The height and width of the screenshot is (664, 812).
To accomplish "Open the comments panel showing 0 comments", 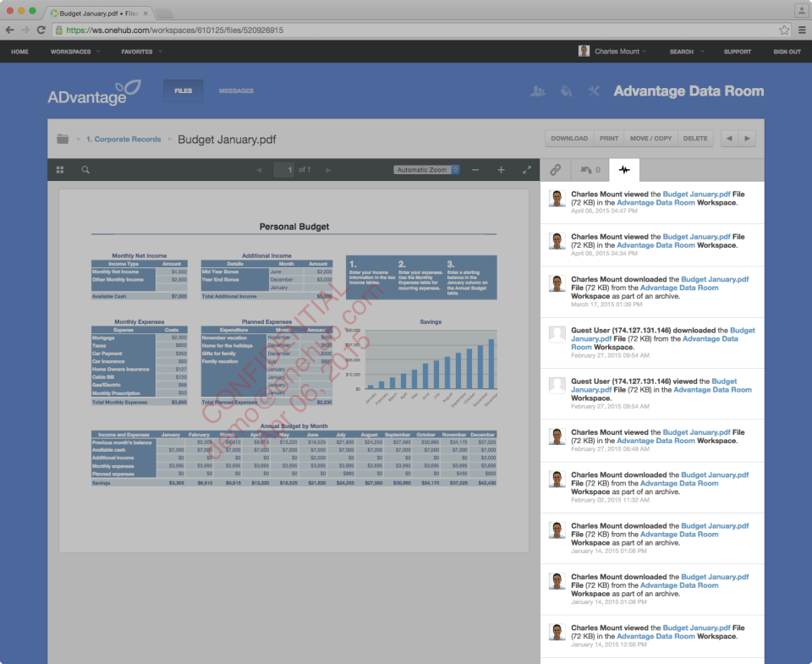I will point(589,169).
